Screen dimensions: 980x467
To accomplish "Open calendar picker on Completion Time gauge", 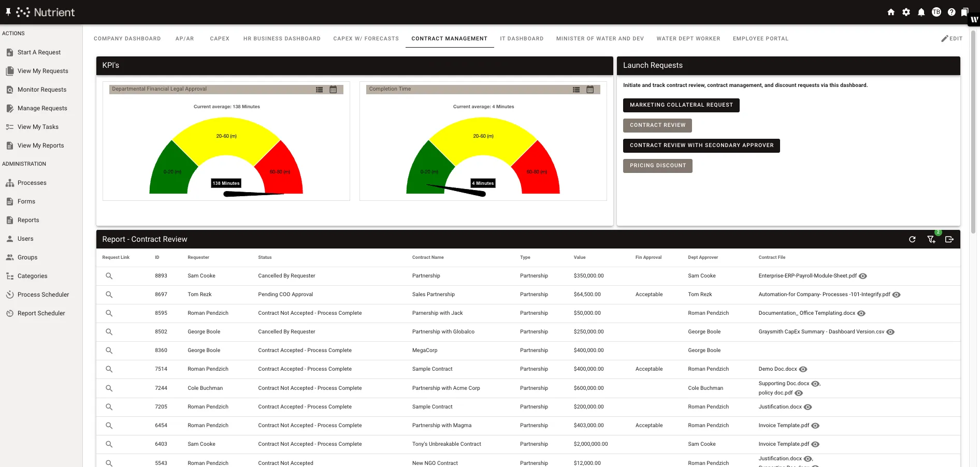I will pos(590,89).
